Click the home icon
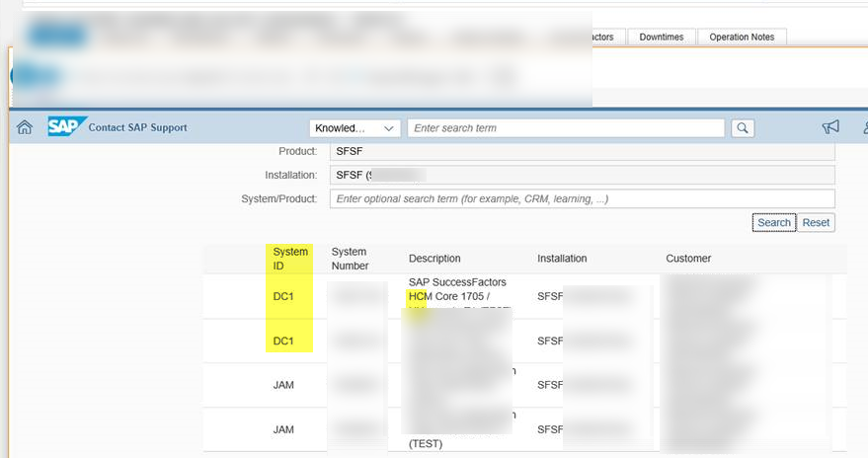 pyautogui.click(x=25, y=127)
